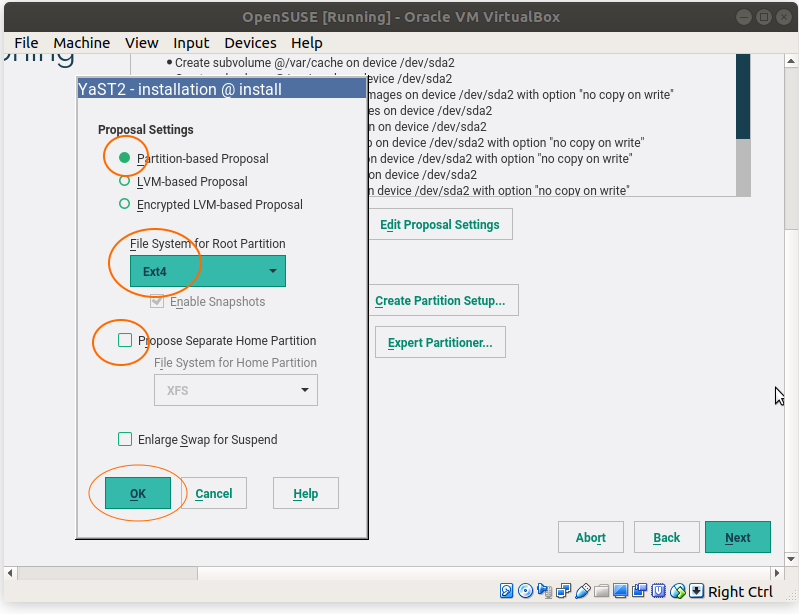Click the recording status icon

pos(640,591)
